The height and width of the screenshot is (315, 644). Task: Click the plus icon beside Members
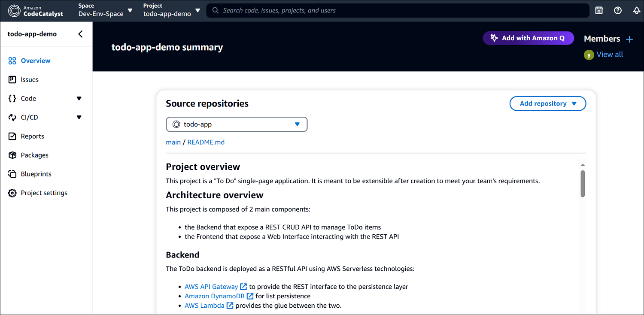pos(629,39)
